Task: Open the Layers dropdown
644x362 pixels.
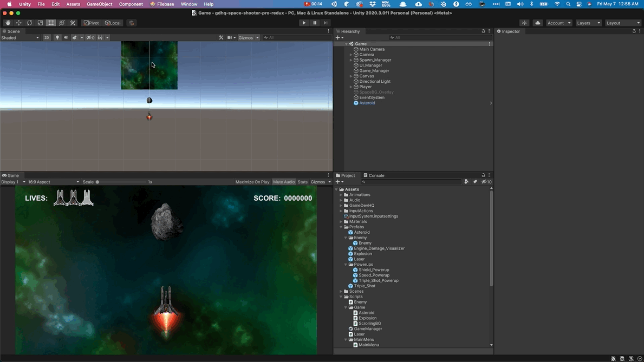Action: coord(588,23)
